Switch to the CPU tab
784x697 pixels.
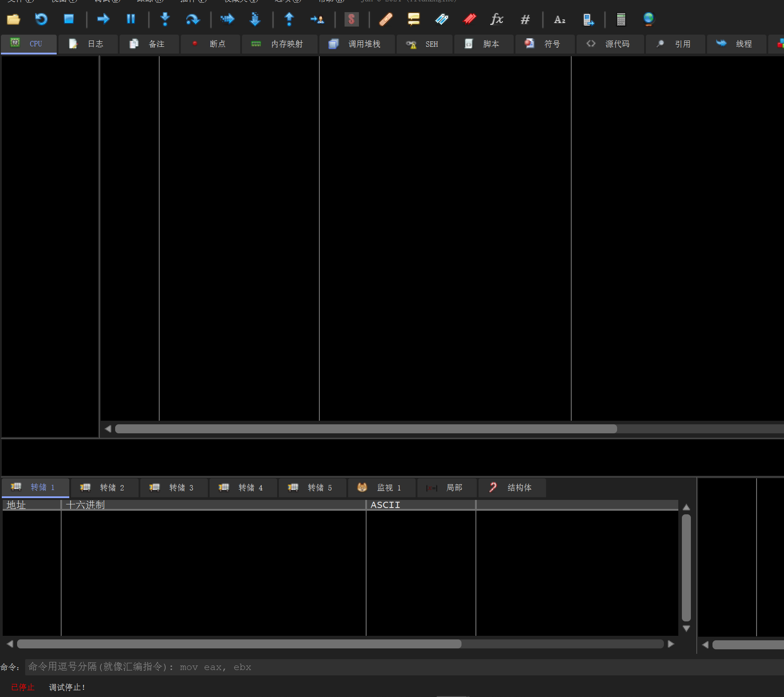coord(29,44)
